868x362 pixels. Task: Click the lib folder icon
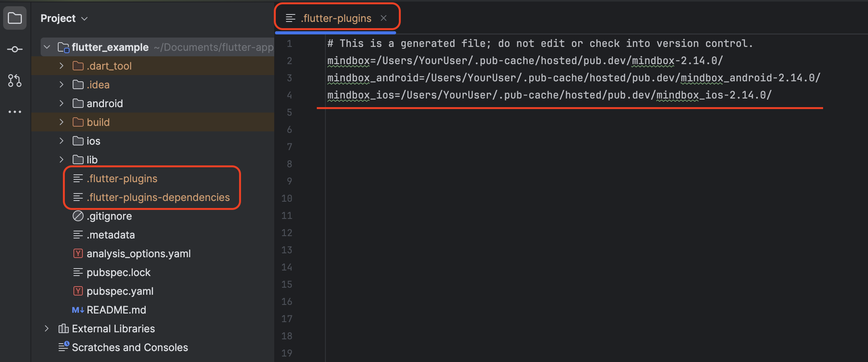click(x=78, y=160)
